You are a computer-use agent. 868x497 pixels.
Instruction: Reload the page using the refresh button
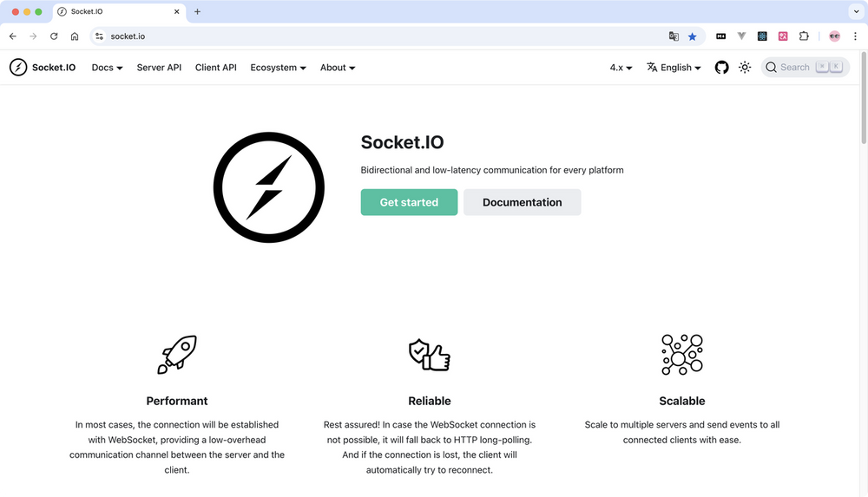click(54, 36)
